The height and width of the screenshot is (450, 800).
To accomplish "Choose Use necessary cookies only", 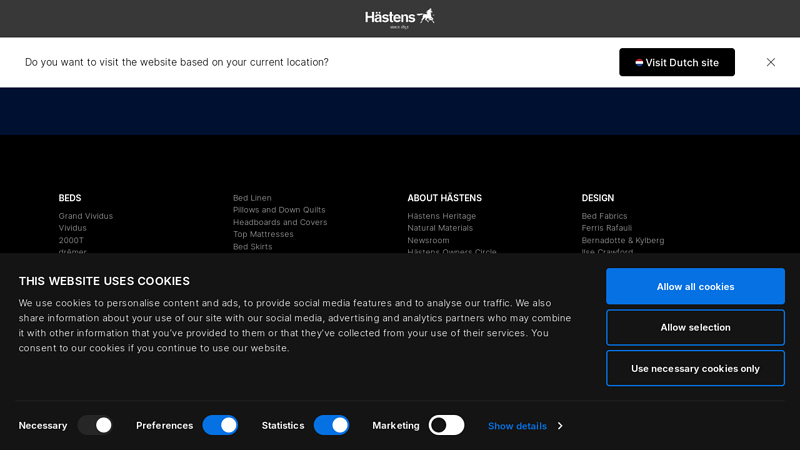I will click(x=695, y=368).
